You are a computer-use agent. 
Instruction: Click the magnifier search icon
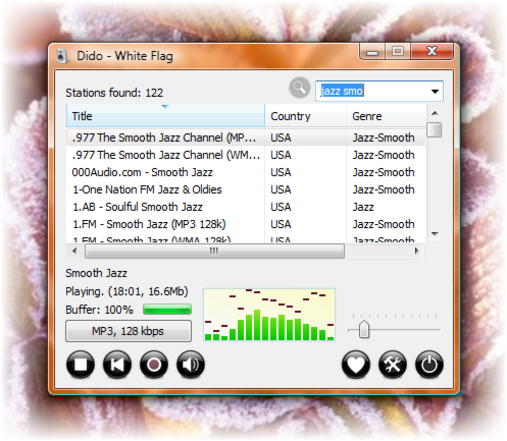pyautogui.click(x=299, y=88)
